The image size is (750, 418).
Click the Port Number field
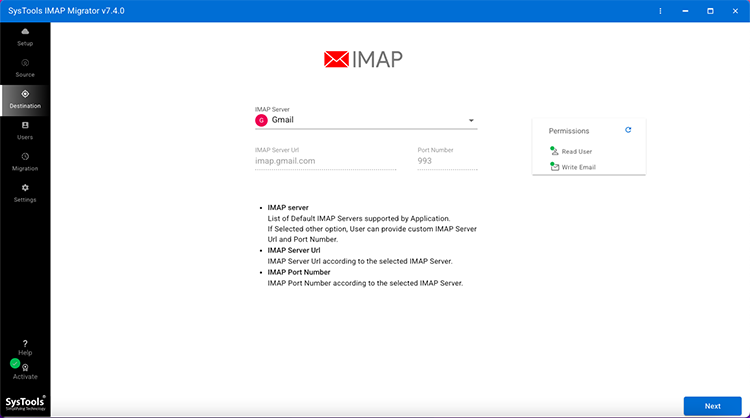coord(447,161)
